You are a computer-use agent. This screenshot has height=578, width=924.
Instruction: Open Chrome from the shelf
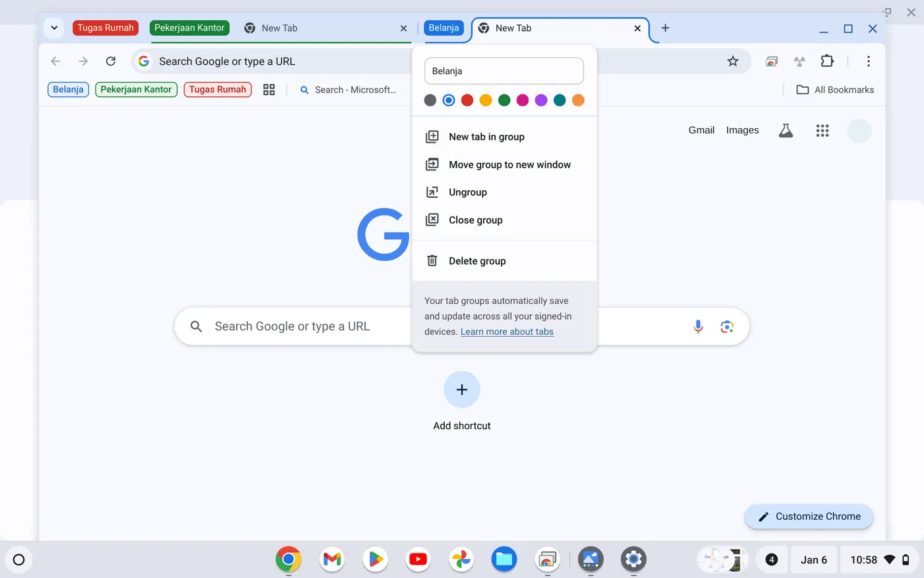point(288,560)
